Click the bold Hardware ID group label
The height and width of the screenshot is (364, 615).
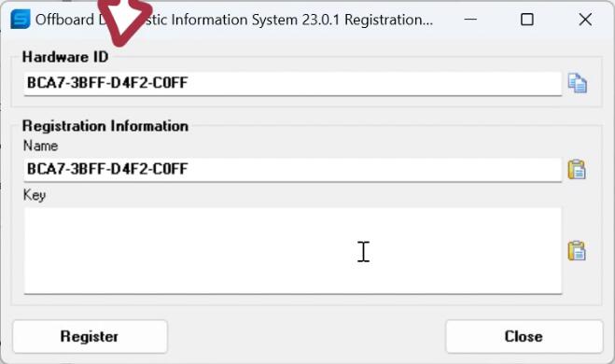coord(65,57)
